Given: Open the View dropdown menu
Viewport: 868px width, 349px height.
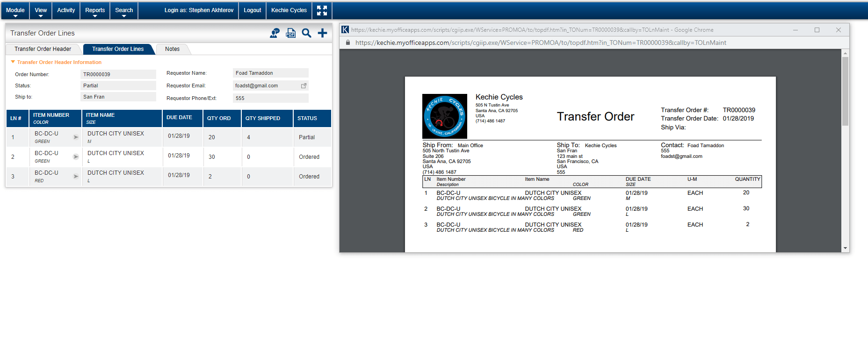Looking at the screenshot, I should coord(41,10).
